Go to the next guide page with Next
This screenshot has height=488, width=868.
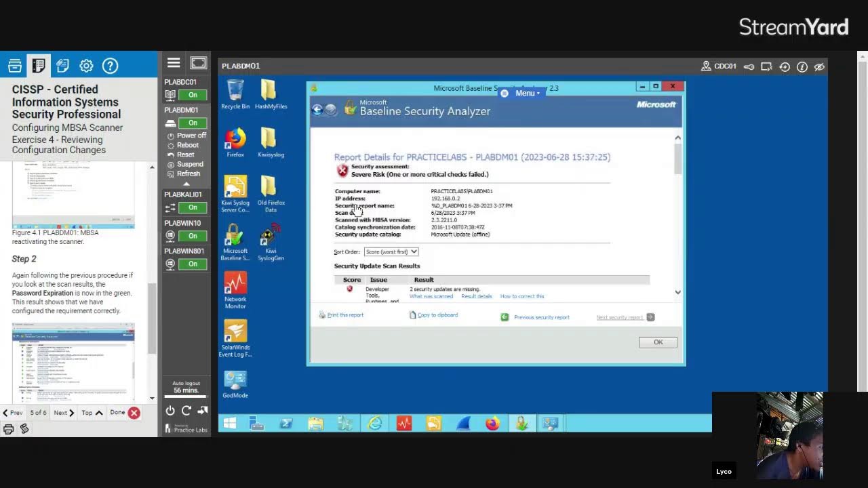(x=64, y=413)
